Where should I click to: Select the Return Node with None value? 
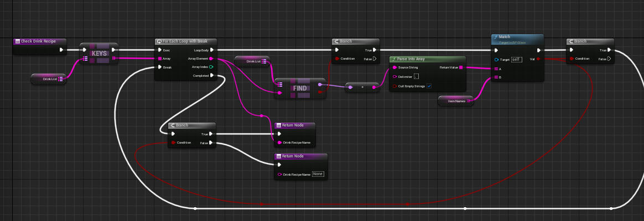pos(301,156)
